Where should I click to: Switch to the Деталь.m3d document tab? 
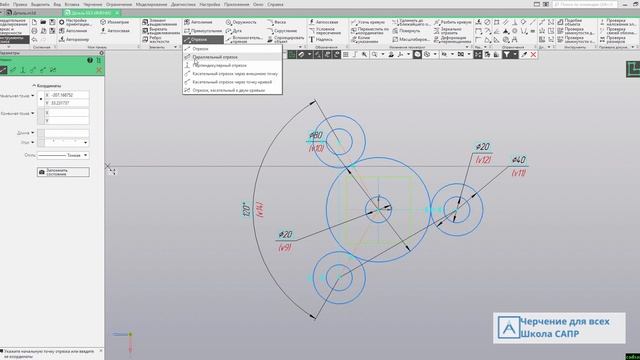(24, 13)
